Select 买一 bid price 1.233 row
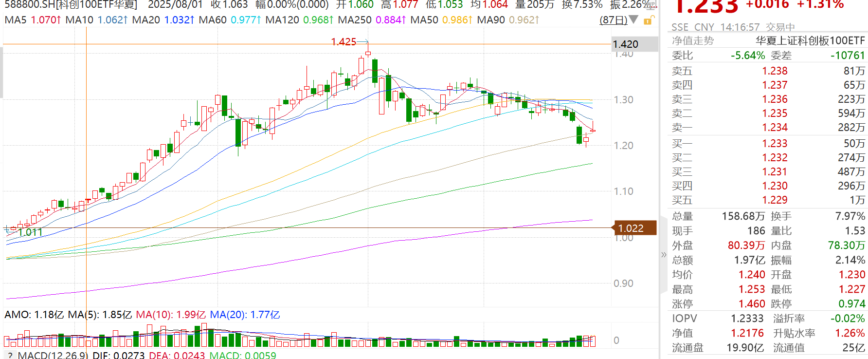 [768, 144]
